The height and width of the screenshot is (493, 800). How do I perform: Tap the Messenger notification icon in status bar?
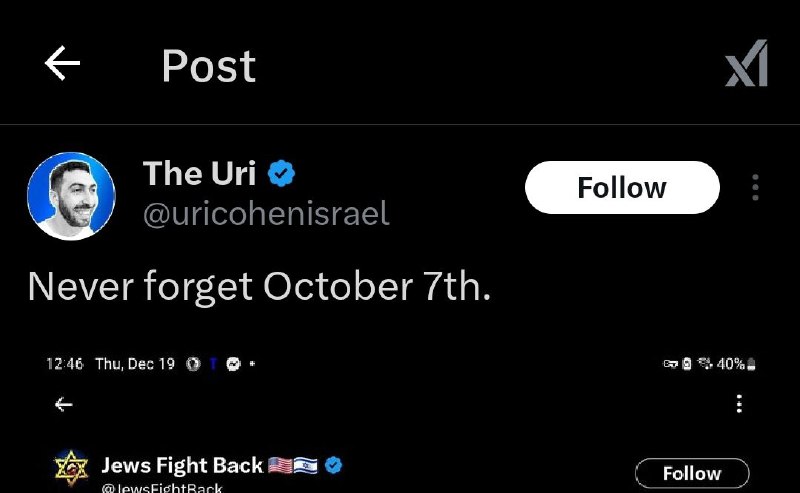point(233,364)
